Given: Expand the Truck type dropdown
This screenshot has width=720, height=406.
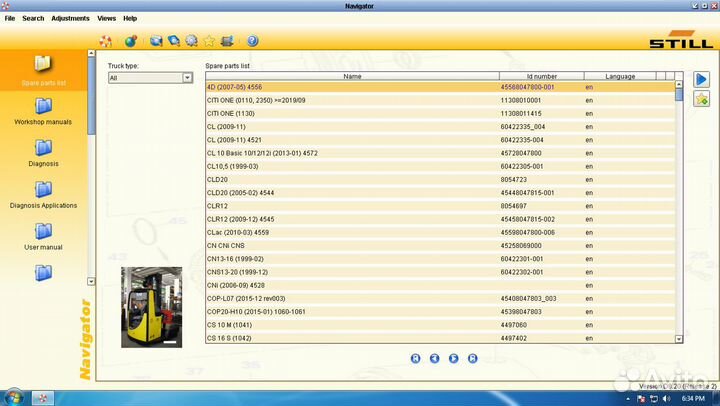Looking at the screenshot, I should [x=187, y=77].
